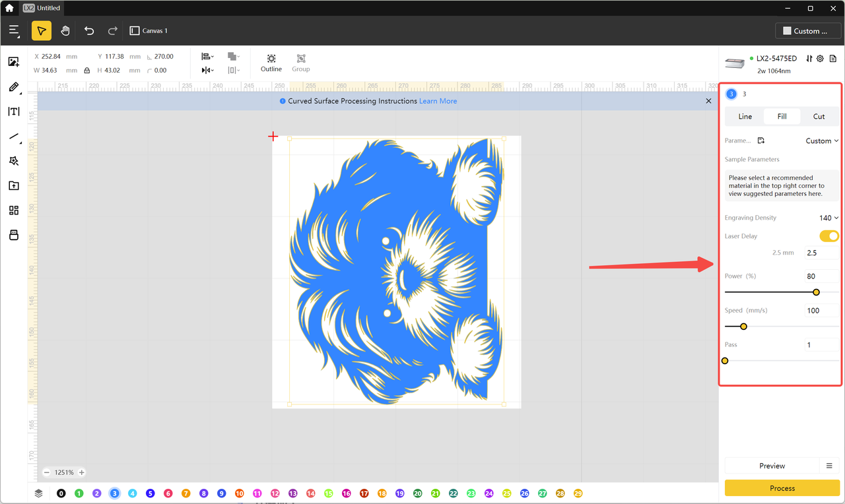Select red layer color 6

point(168,493)
